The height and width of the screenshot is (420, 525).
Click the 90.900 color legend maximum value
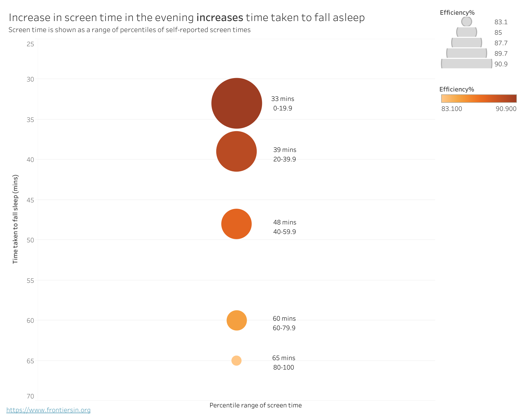click(506, 109)
